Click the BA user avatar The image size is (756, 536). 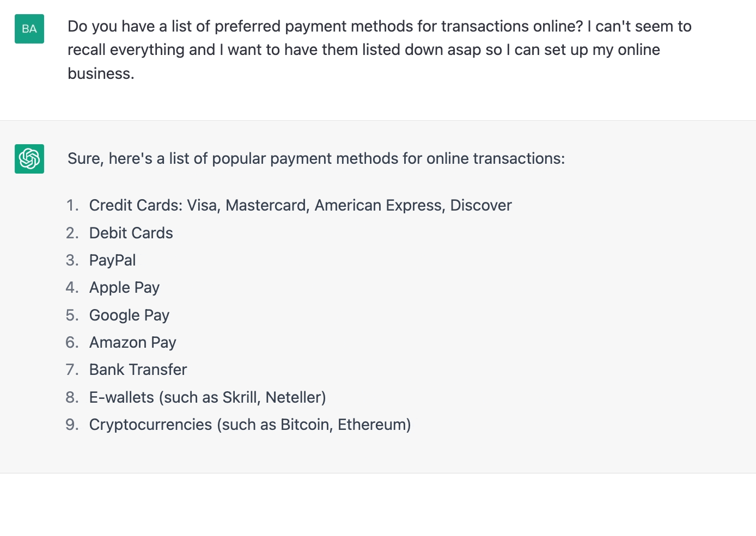pos(29,29)
